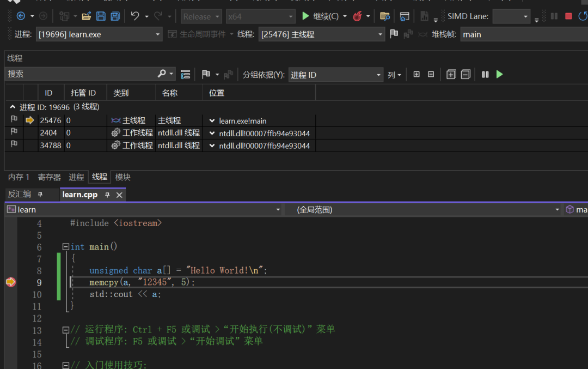Toggle flag on thread 2404 row

pyautogui.click(x=14, y=132)
